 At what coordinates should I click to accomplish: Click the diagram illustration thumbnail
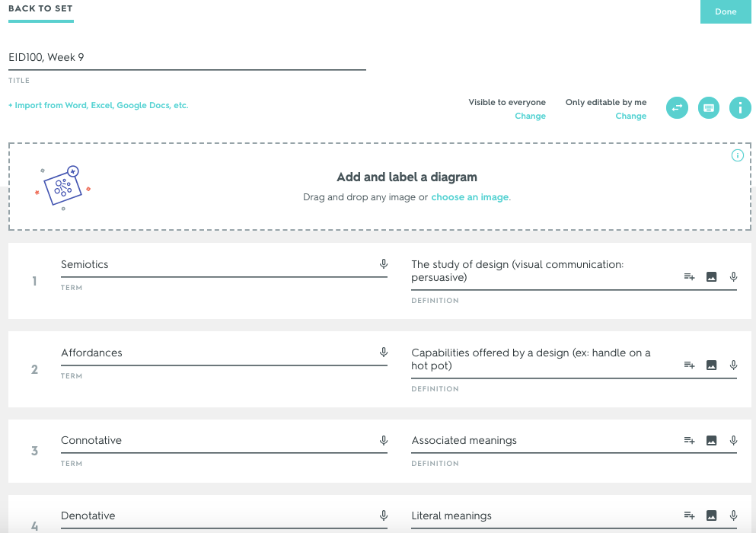click(62, 187)
